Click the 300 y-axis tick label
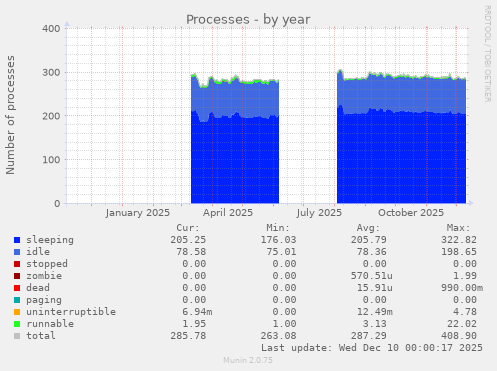497x371 pixels. (51, 72)
